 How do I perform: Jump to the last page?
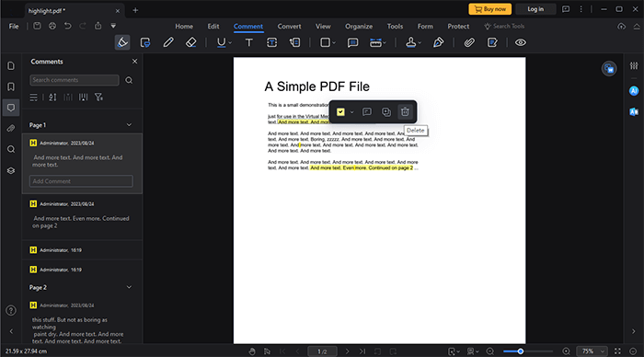(362, 351)
